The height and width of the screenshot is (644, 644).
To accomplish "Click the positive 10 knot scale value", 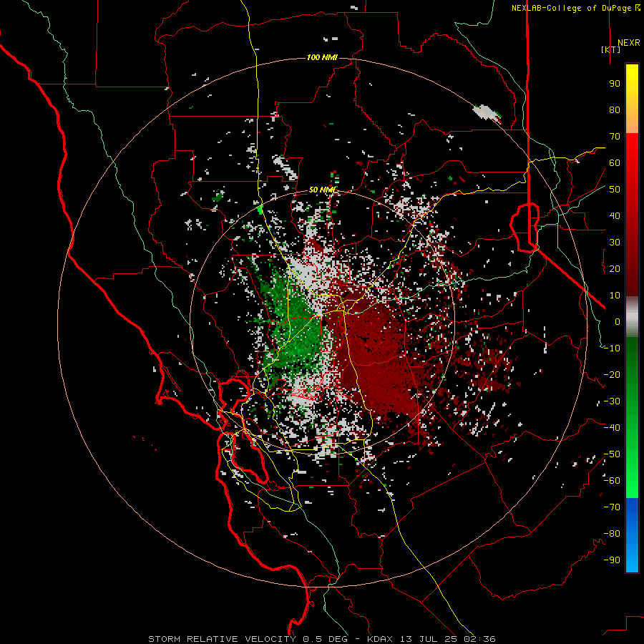I will tap(615, 296).
